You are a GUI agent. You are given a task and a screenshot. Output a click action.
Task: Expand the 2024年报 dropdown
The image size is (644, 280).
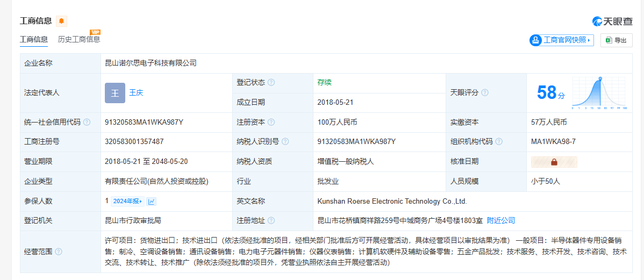coord(128,201)
